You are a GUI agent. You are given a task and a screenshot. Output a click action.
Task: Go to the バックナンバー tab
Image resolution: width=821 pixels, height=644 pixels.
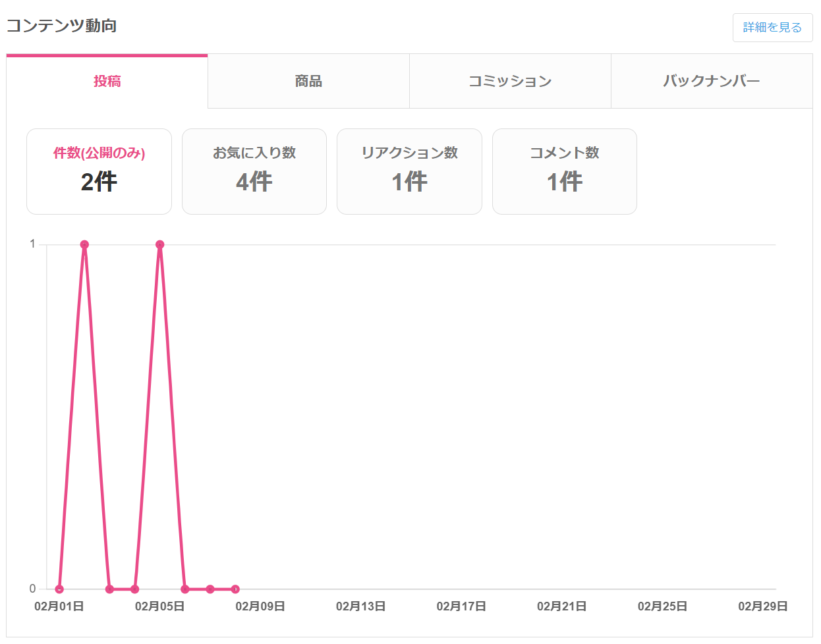click(712, 82)
